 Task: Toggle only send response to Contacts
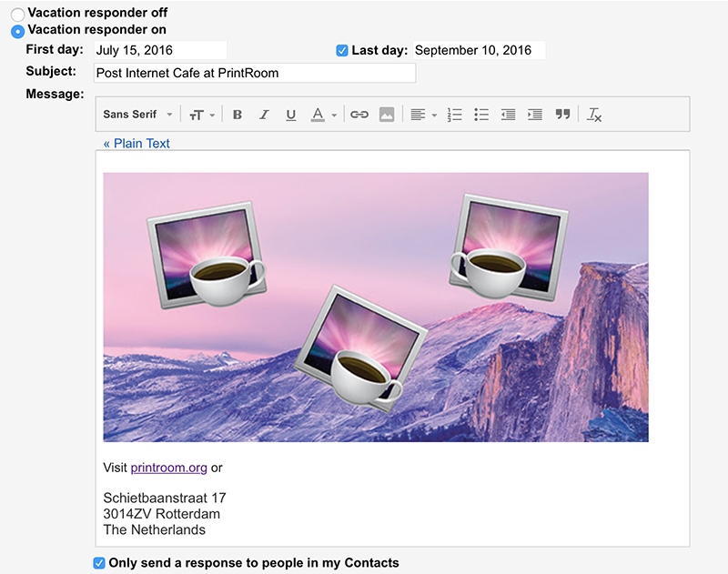pos(99,563)
